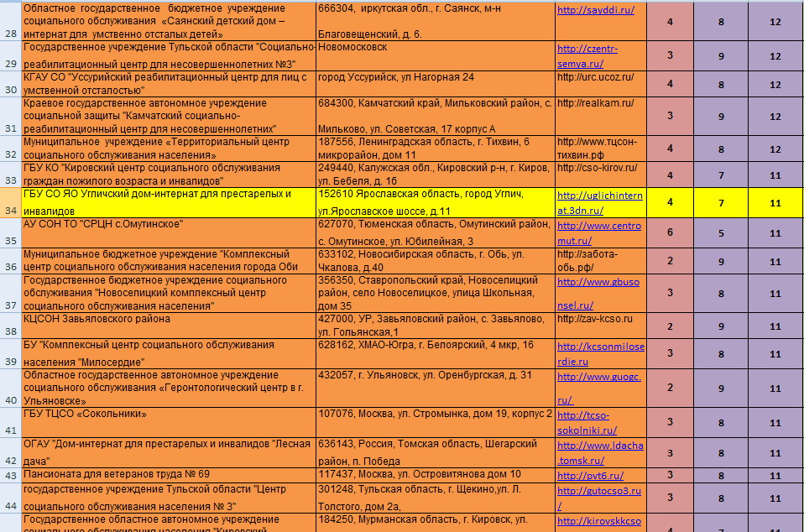The image size is (804, 532).
Task: Select the ГБУ КО "Кировский центр" name cell
Action: [x=169, y=175]
